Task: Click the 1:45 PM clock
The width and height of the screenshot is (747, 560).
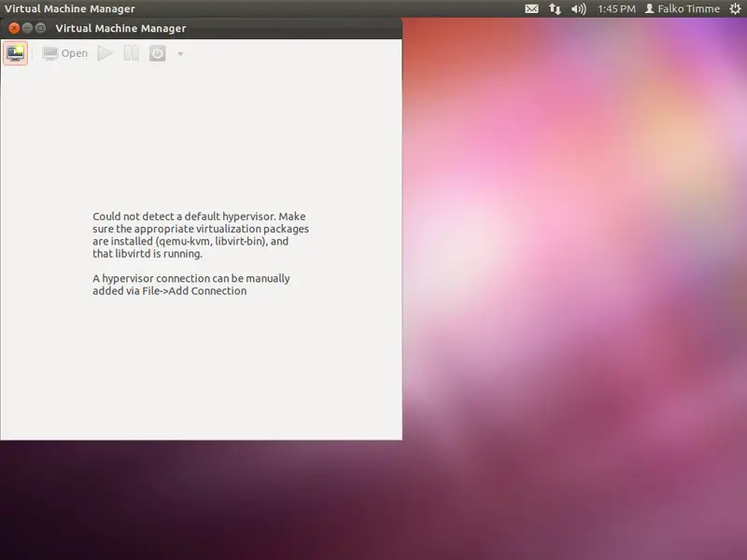Action: (616, 9)
